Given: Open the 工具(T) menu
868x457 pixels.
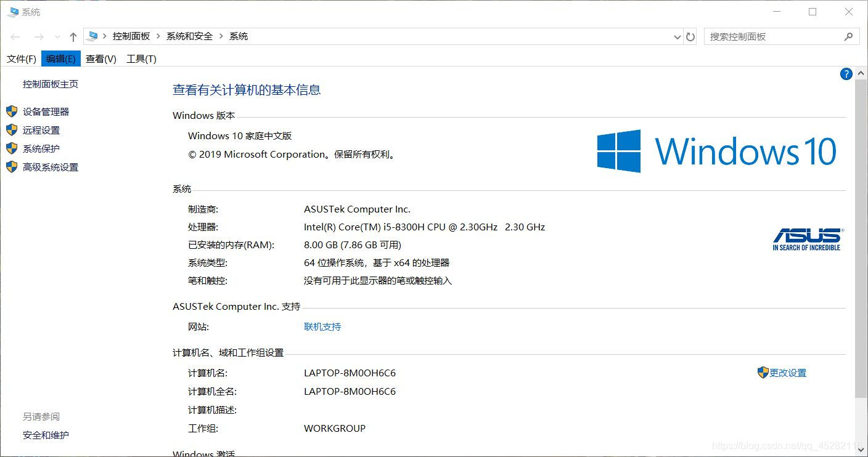Looking at the screenshot, I should pos(141,59).
